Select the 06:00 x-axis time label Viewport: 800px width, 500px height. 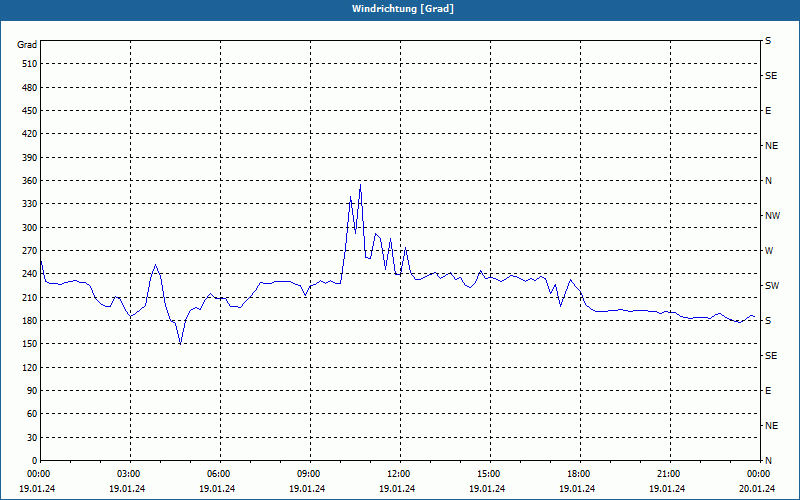[220, 474]
